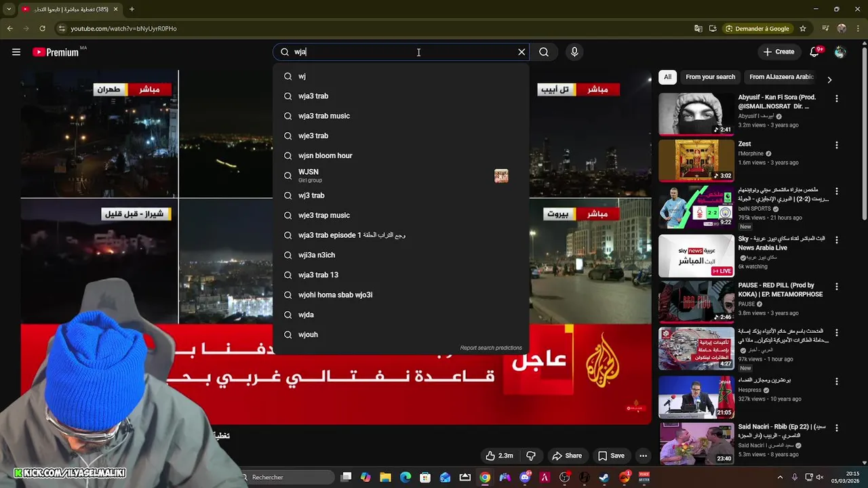The height and width of the screenshot is (488, 868).
Task: Show more filter chips with right arrow
Action: tap(829, 79)
